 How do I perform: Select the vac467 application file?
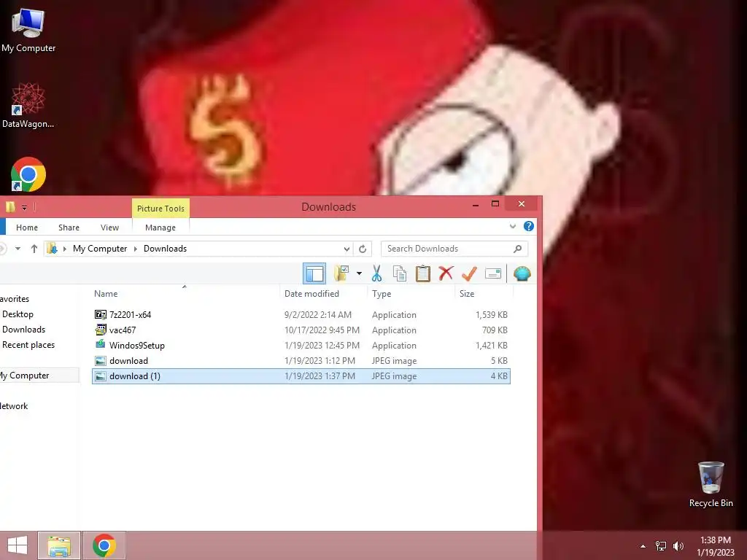pyautogui.click(x=301, y=330)
